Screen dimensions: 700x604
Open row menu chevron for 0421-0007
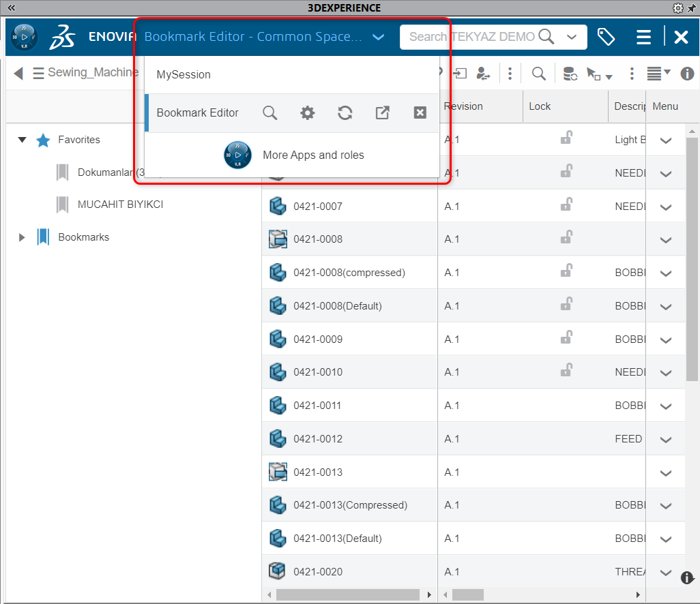[x=666, y=207]
